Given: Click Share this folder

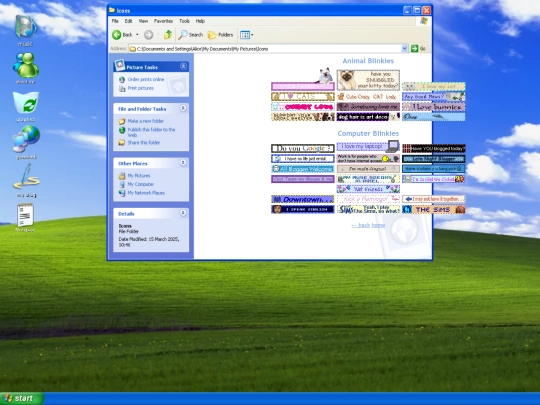Looking at the screenshot, I should 144,142.
